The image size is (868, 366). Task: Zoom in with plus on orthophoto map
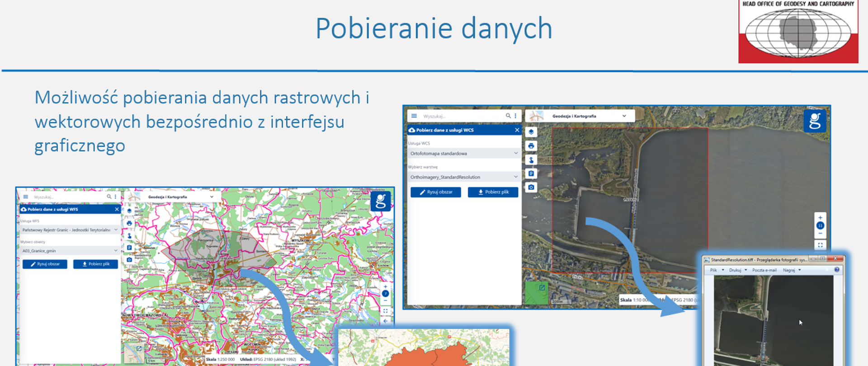point(820,218)
